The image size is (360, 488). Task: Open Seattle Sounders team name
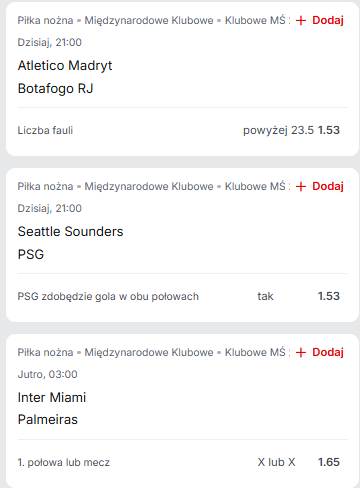(x=70, y=231)
